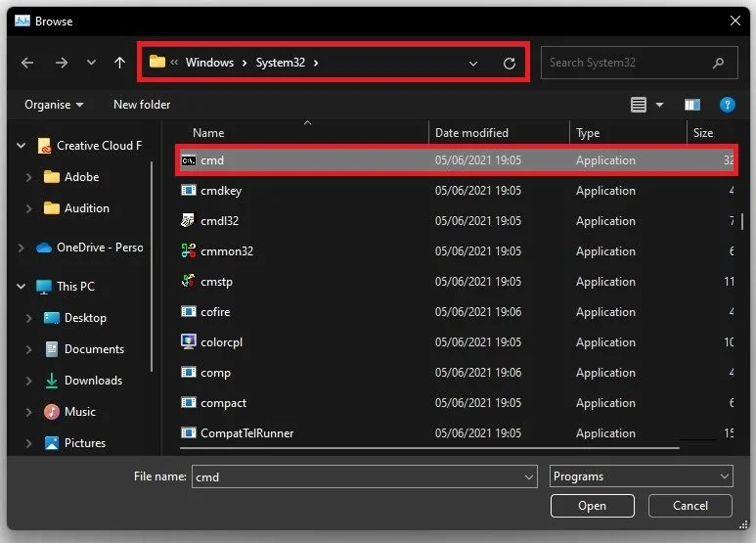
Task: Sort by Date modified column header
Action: click(471, 133)
